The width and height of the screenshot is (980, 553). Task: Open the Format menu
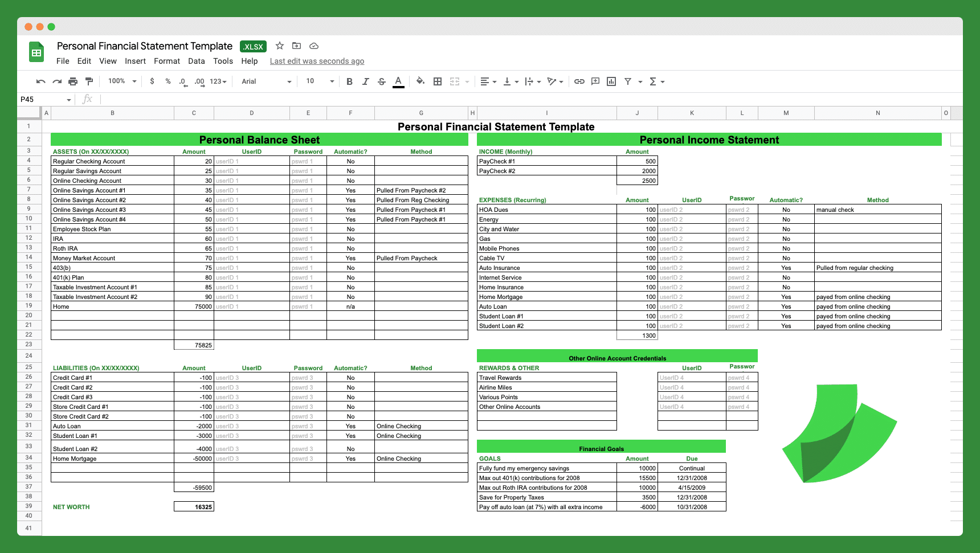click(167, 61)
